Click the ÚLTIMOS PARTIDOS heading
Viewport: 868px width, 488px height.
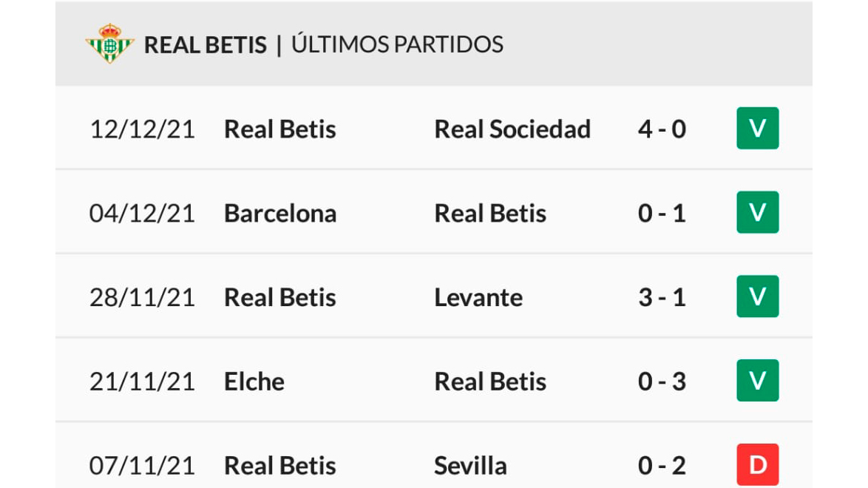(397, 44)
